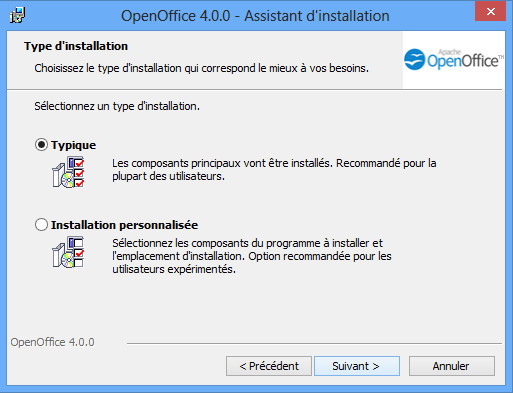Click the Choisissez le type d'installation subtitle
The width and height of the screenshot is (513, 393).
click(201, 68)
